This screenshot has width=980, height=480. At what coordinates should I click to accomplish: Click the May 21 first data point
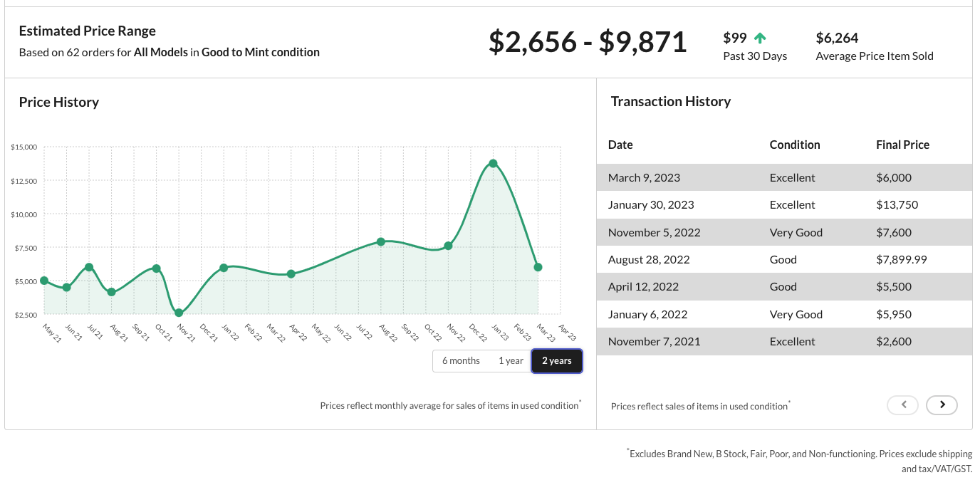pyautogui.click(x=44, y=281)
